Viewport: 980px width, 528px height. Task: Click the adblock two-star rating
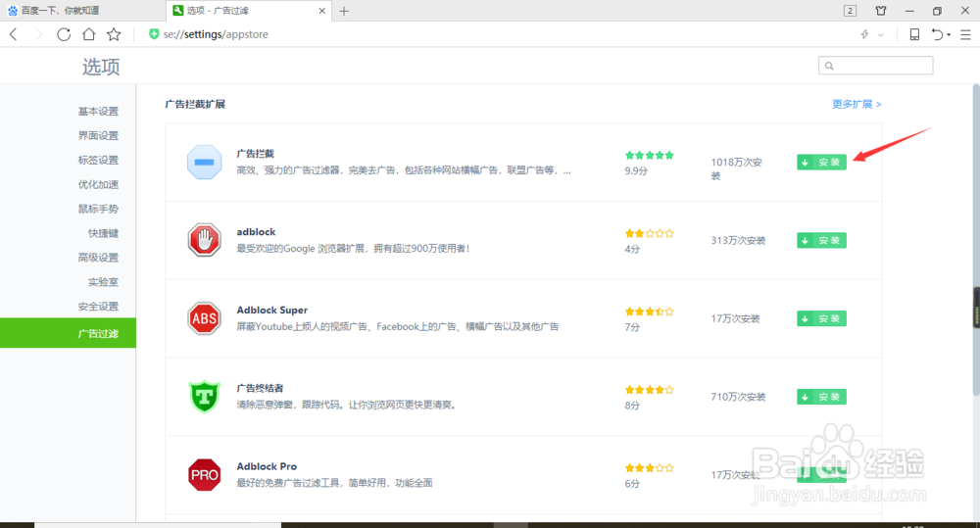pos(650,233)
